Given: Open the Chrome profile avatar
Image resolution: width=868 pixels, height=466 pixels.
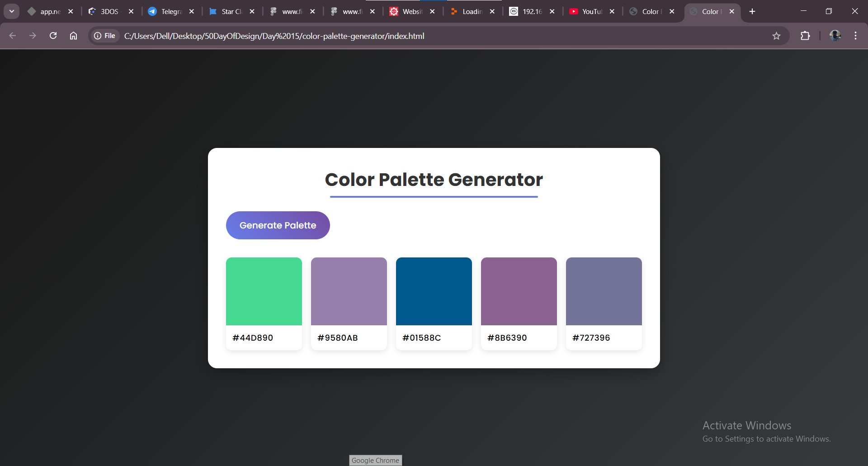Looking at the screenshot, I should point(835,36).
